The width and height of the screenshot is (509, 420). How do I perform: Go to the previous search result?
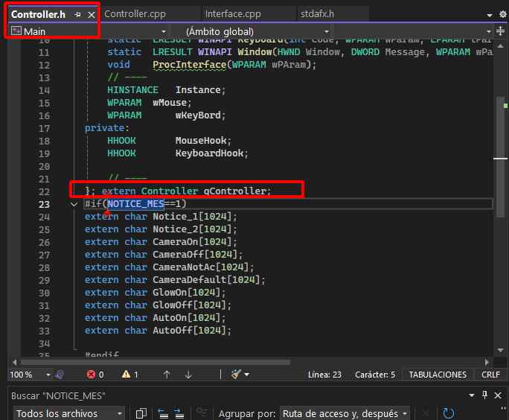pos(163,413)
